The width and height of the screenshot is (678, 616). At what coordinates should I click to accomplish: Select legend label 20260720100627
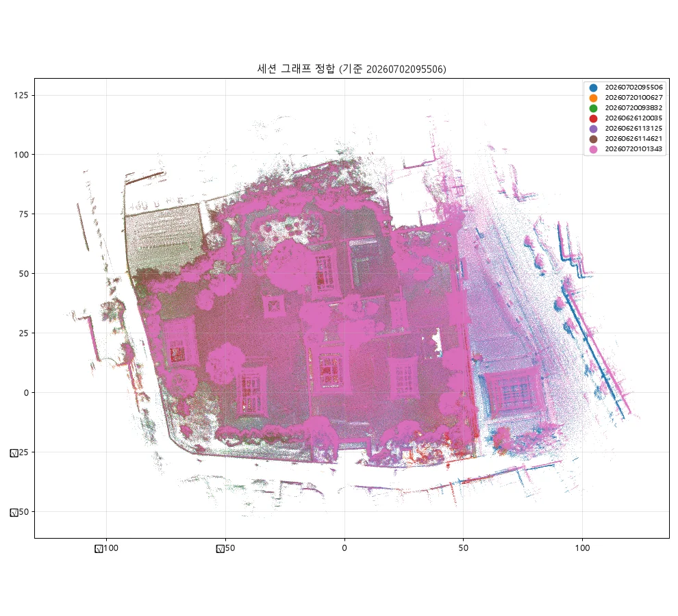633,98
